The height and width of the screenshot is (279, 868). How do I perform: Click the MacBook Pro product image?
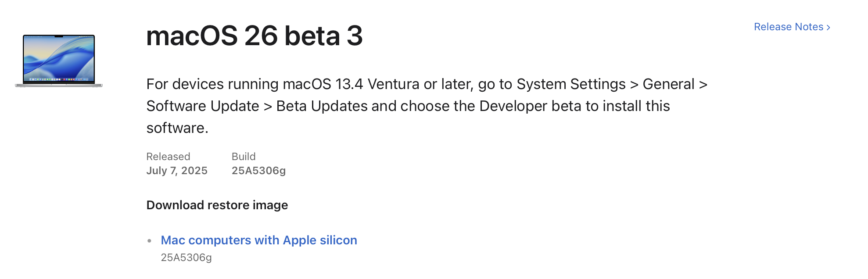click(x=59, y=61)
